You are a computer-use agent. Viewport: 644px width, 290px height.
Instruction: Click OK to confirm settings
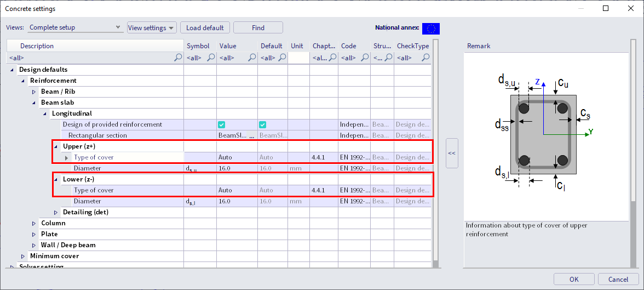point(573,279)
